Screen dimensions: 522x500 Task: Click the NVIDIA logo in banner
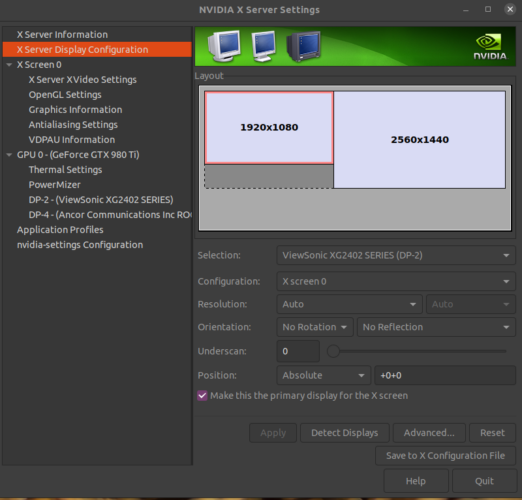[490, 47]
